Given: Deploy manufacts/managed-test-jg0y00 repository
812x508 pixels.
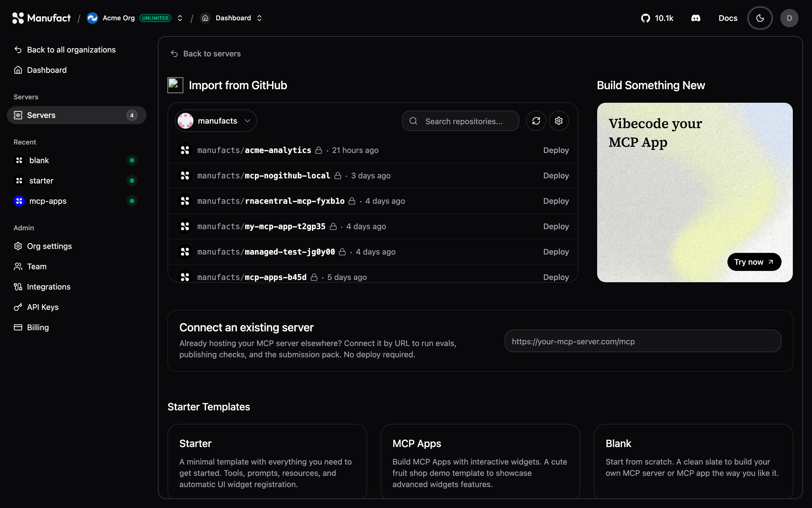Looking at the screenshot, I should pos(556,252).
